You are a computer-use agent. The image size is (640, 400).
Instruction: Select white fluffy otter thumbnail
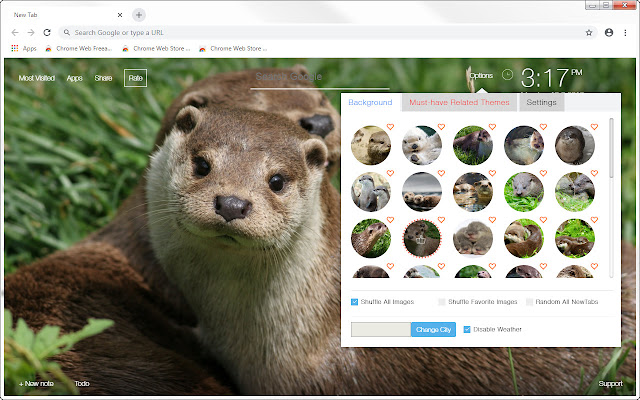point(422,145)
